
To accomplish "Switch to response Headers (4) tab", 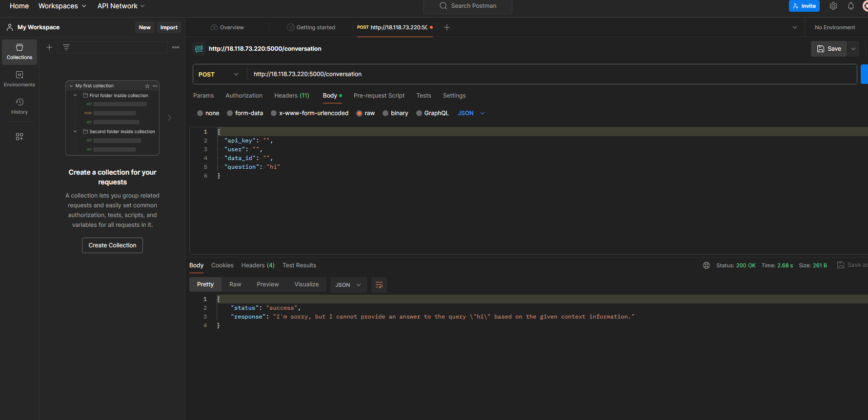I will coord(258,265).
